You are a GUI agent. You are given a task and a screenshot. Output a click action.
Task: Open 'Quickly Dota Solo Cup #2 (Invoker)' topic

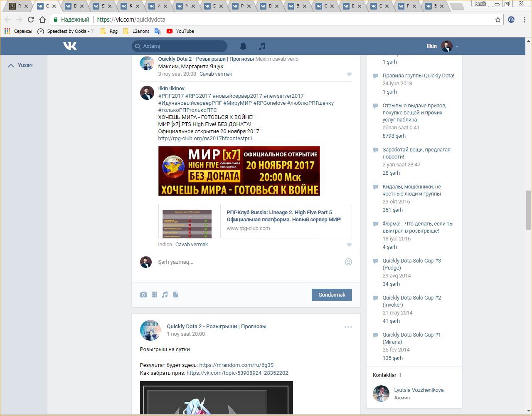click(x=411, y=301)
